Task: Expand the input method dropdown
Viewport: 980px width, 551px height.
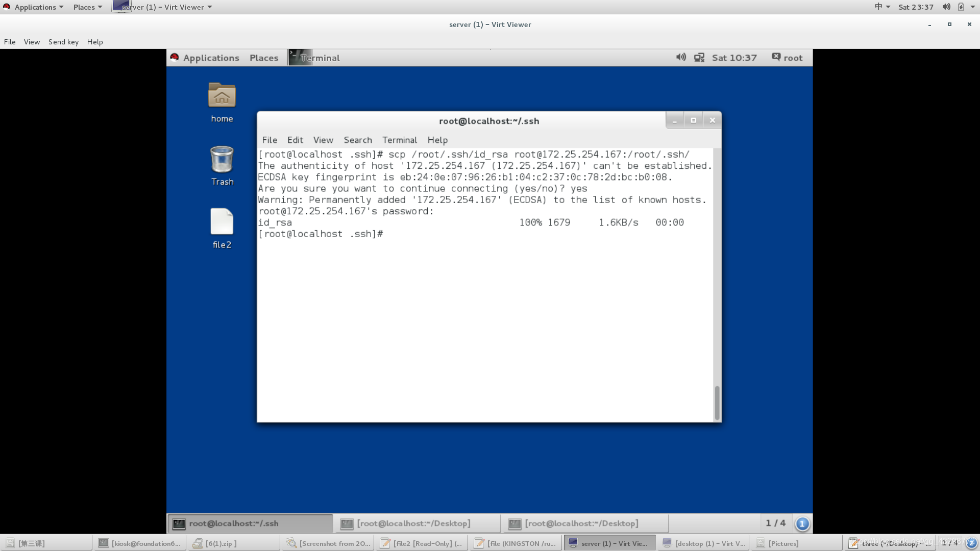Action: [x=883, y=7]
